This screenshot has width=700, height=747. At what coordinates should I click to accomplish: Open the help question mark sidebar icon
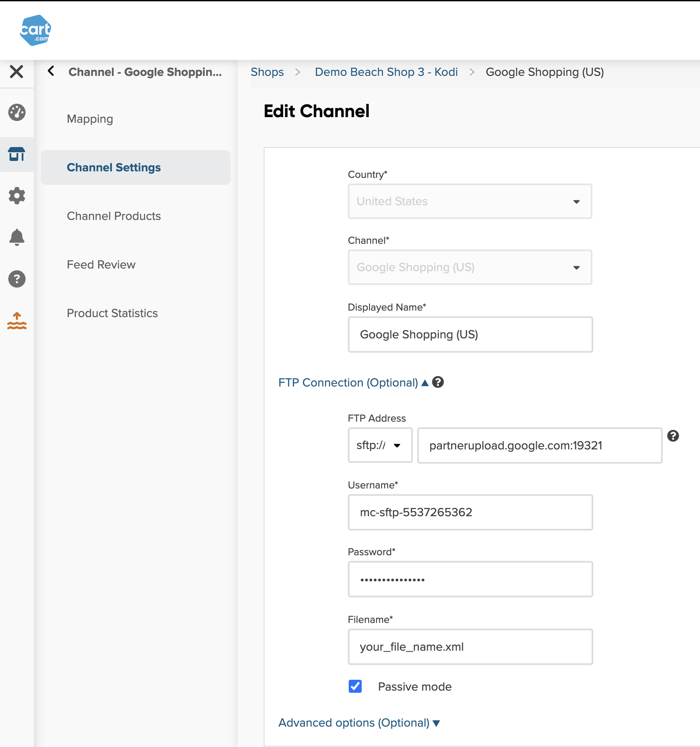(x=17, y=279)
